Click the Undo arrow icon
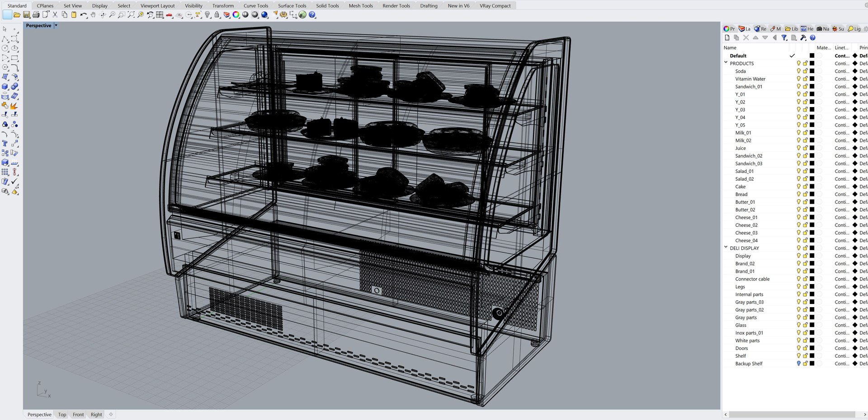The image size is (868, 420). click(x=84, y=15)
